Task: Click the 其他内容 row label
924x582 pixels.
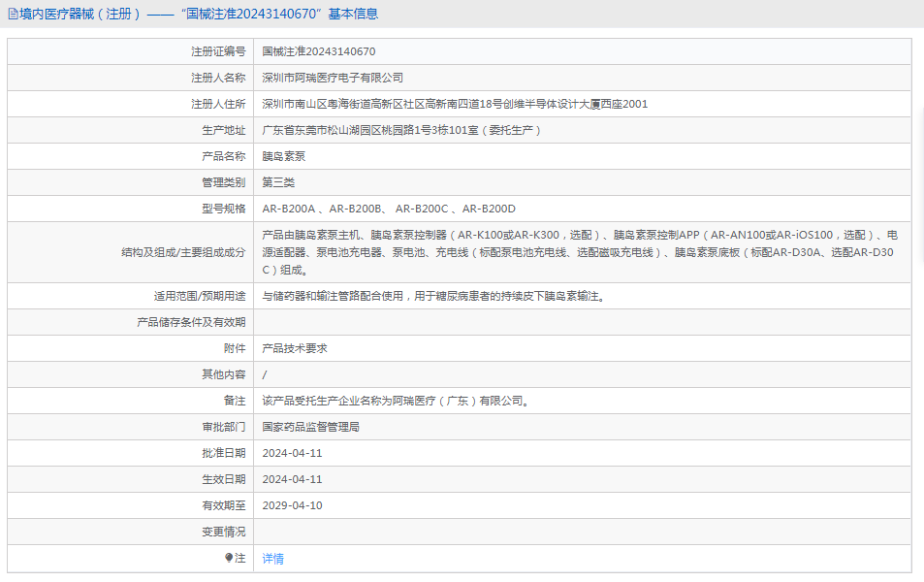Action: (x=223, y=374)
